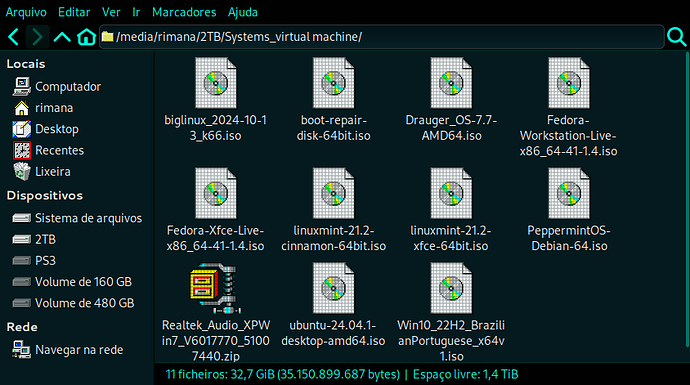
Task: Click the Lixeira trash icon
Action: [22, 171]
